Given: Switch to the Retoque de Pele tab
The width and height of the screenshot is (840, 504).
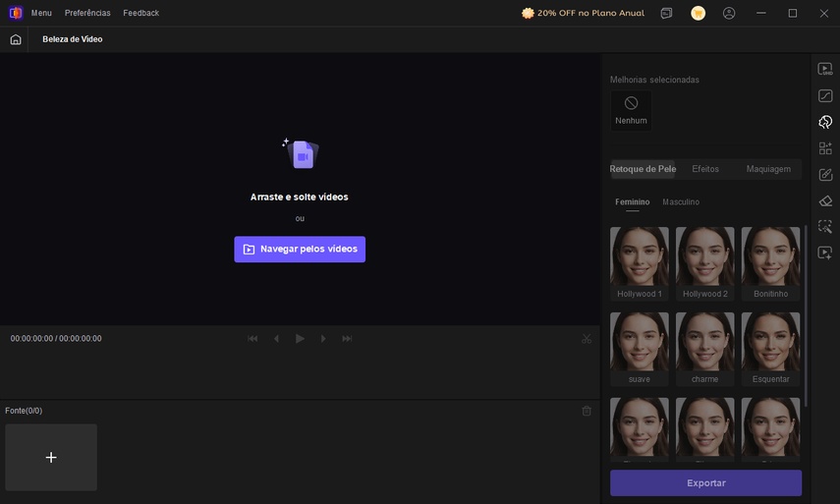Looking at the screenshot, I should [643, 169].
